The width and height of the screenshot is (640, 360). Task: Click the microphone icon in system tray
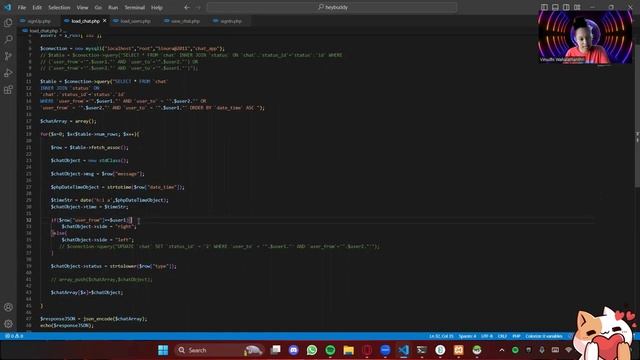coord(542,350)
